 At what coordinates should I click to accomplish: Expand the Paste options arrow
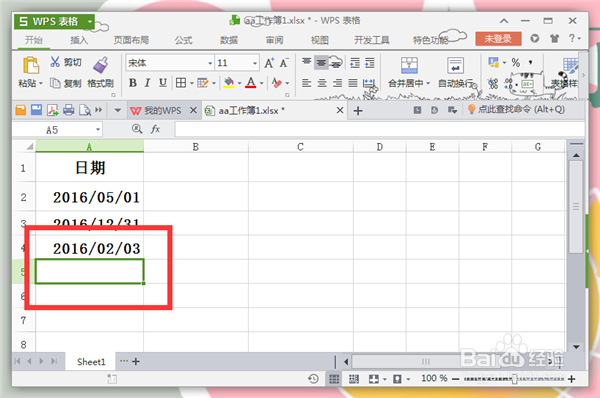click(41, 83)
